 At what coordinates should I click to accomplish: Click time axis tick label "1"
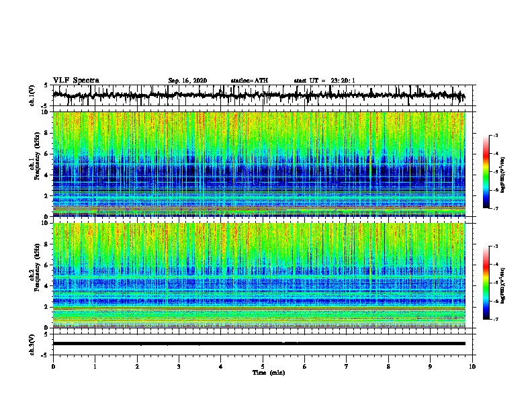click(95, 366)
